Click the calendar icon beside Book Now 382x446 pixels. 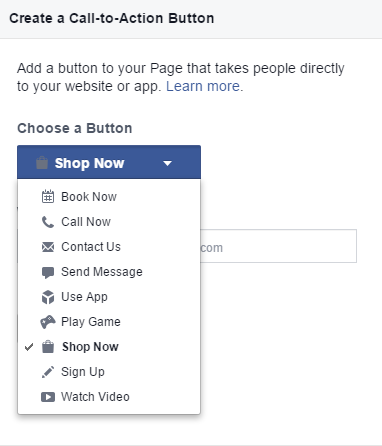[x=48, y=197]
